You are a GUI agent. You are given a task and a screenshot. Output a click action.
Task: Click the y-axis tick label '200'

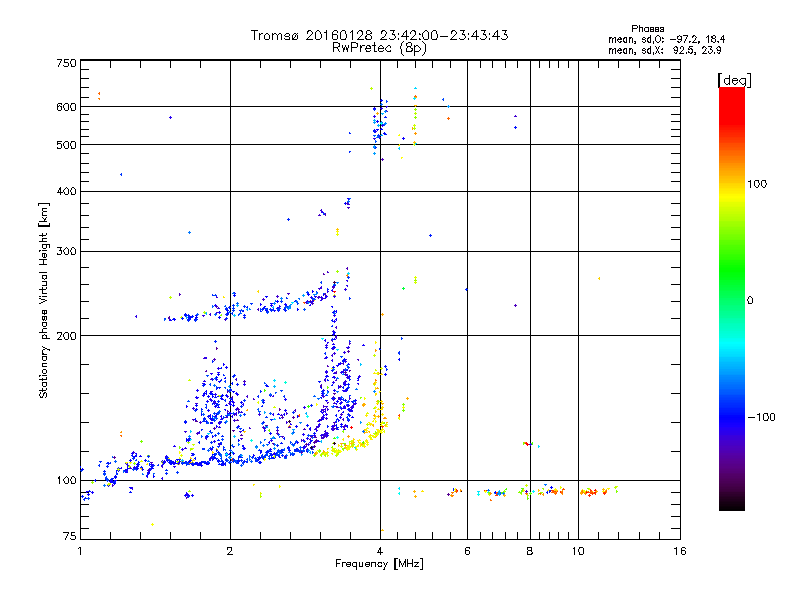tap(66, 336)
